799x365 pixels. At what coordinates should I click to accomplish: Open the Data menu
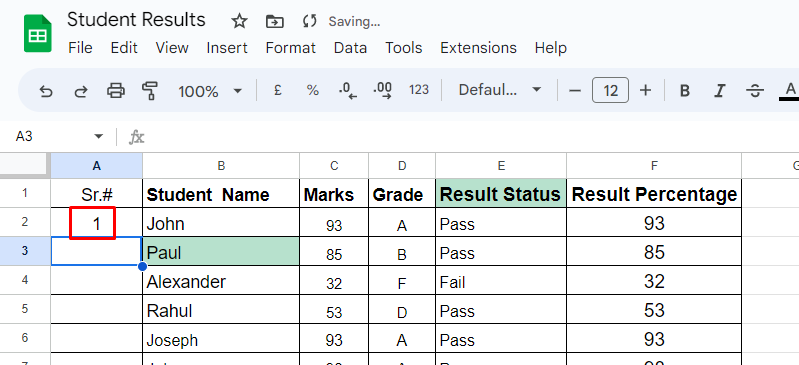(x=350, y=48)
